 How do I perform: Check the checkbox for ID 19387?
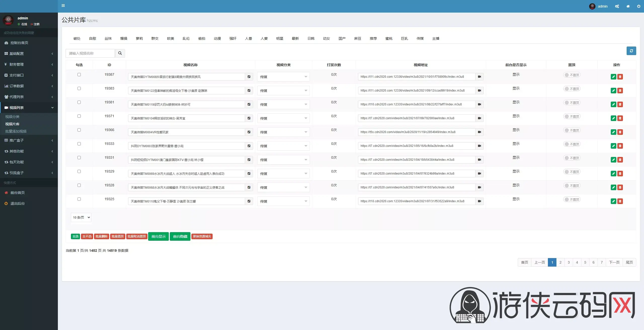point(79,75)
